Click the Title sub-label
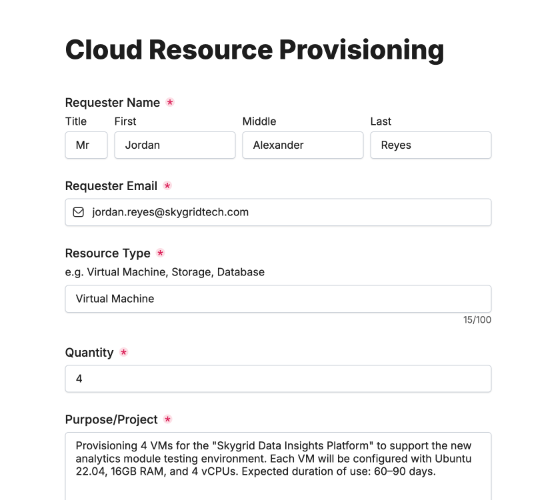 (76, 121)
